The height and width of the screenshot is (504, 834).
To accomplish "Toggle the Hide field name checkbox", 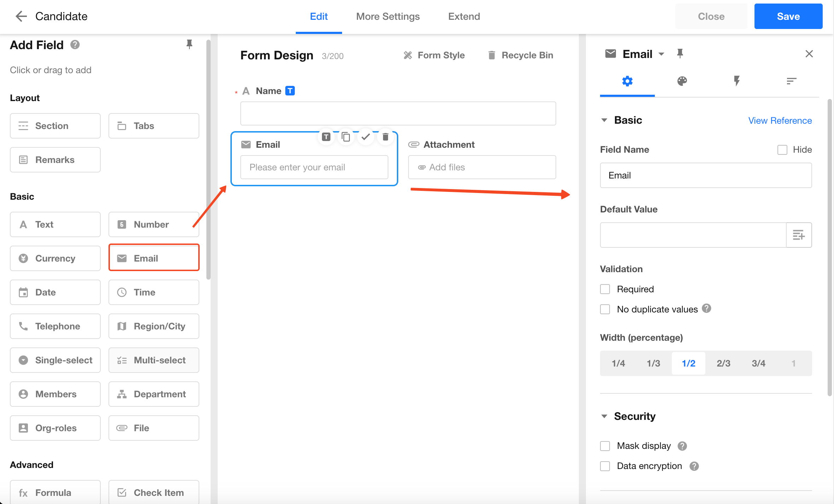I will pos(782,150).
